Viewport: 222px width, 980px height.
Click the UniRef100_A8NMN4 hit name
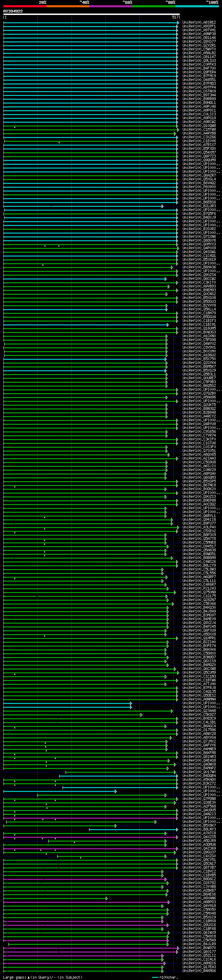pyautogui.click(x=199, y=699)
